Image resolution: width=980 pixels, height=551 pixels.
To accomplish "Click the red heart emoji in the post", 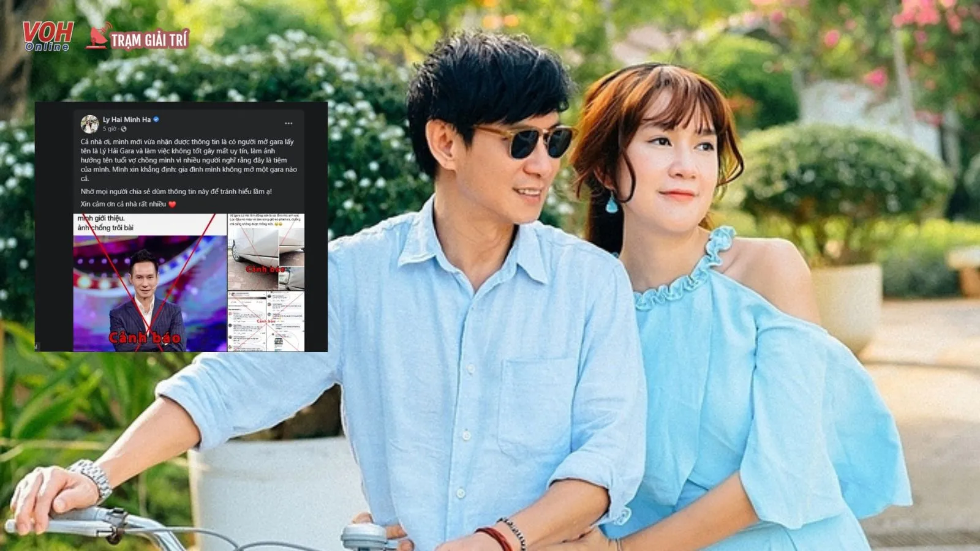I will pyautogui.click(x=172, y=204).
